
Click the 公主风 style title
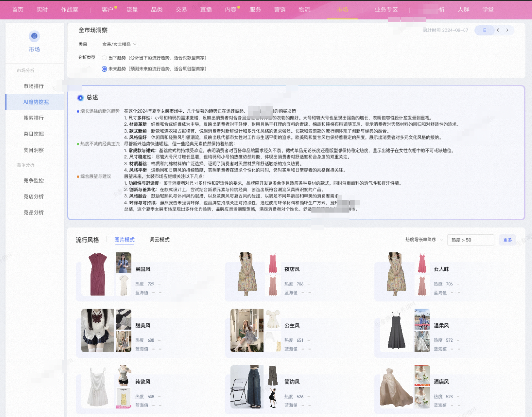[292, 325]
